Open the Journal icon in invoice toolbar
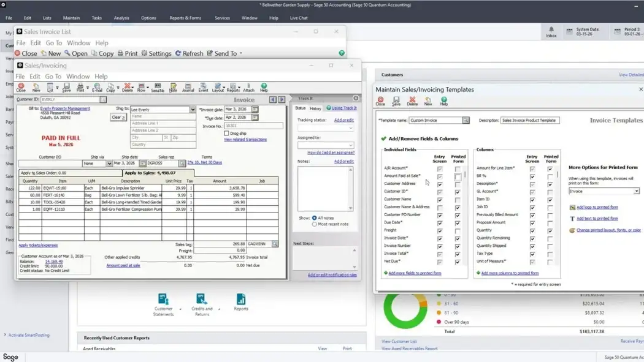Image resolution: width=644 pixels, height=362 pixels. pos(188,88)
